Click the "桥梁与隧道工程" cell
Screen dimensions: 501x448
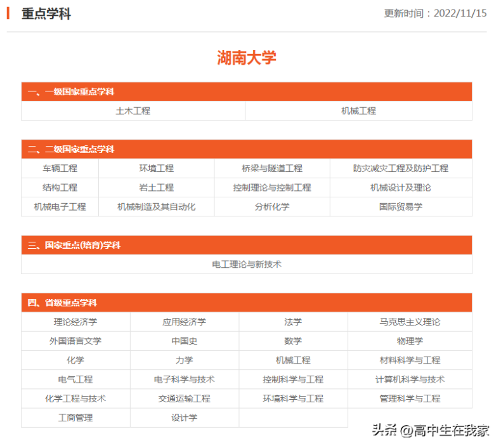pos(272,169)
